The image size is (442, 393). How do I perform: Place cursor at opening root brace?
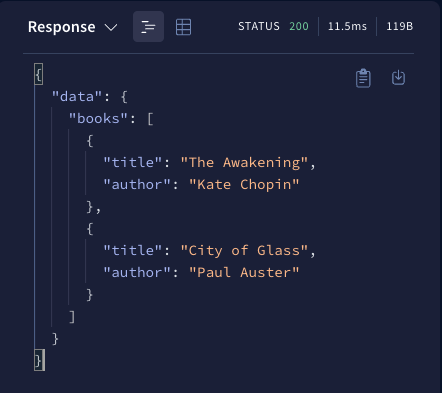[x=39, y=74]
